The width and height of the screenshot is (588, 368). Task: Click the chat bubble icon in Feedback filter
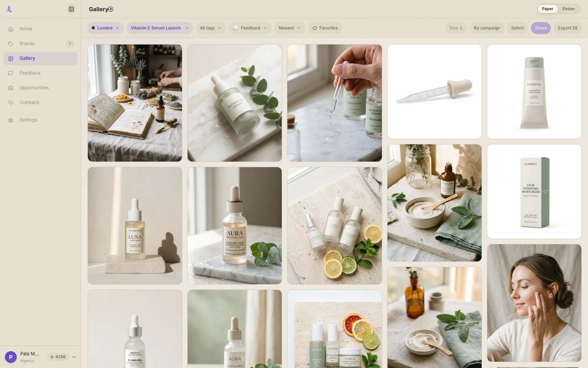coord(236,28)
